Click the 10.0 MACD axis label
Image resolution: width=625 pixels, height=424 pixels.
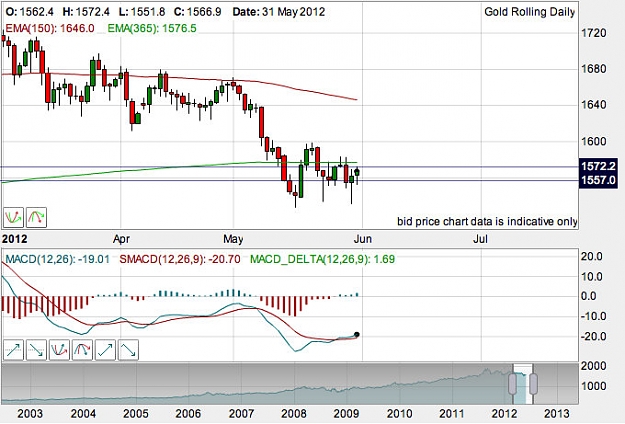(594, 276)
